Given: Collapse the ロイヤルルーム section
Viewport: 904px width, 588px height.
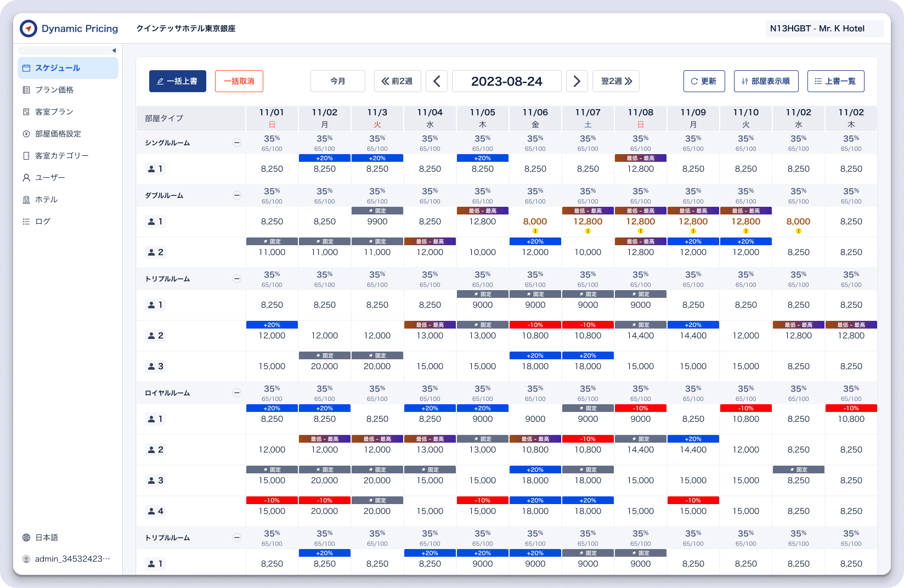Looking at the screenshot, I should [x=237, y=393].
